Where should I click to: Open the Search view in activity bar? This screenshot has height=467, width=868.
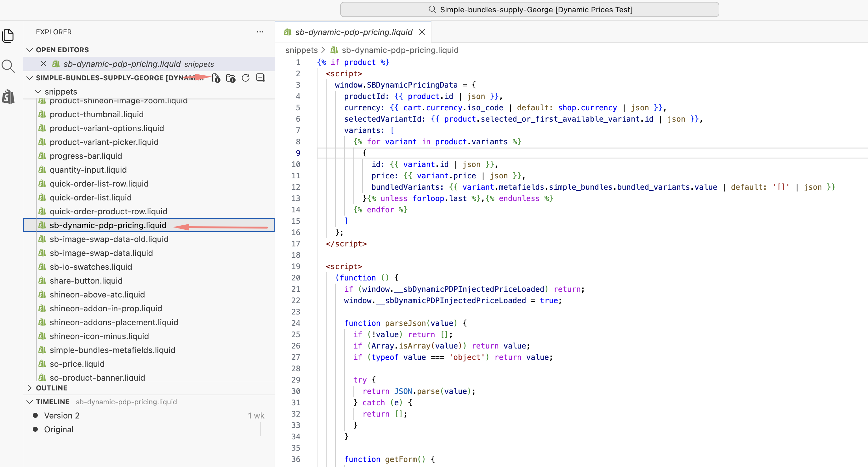pos(8,66)
